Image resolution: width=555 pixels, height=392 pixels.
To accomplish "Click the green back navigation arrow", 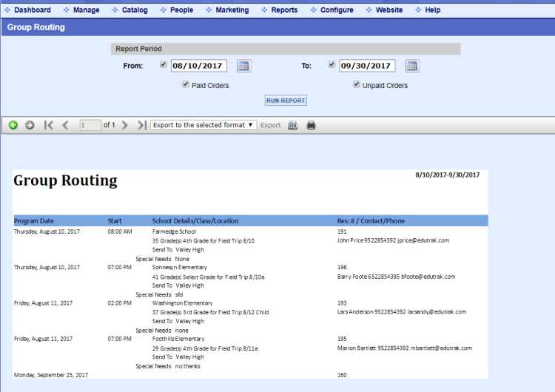I will (x=13, y=125).
